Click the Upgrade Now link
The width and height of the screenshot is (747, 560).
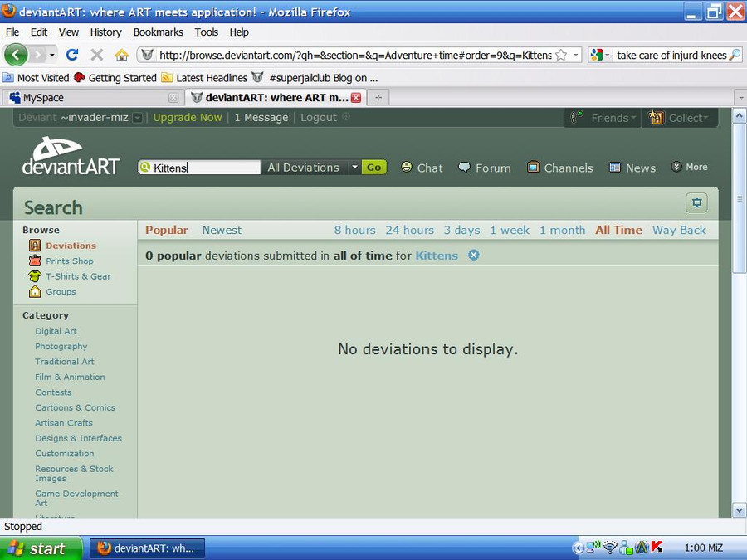pos(188,118)
